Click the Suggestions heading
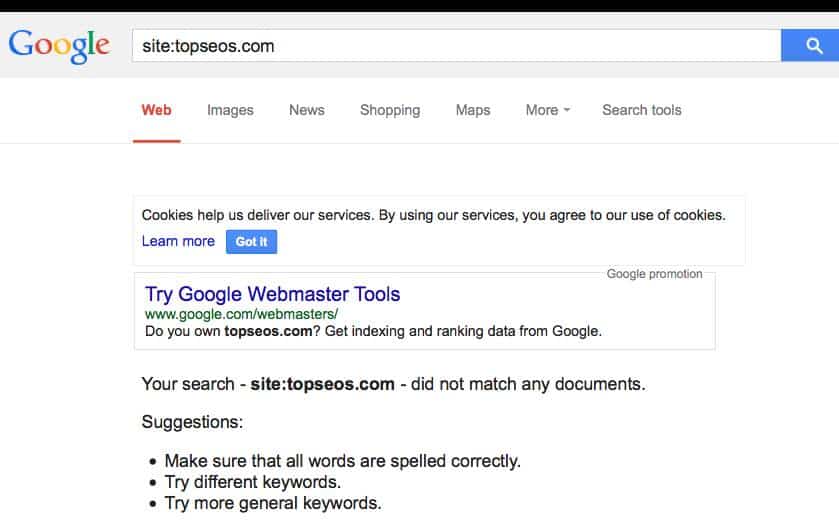Image resolution: width=839 pixels, height=520 pixels. coord(192,422)
